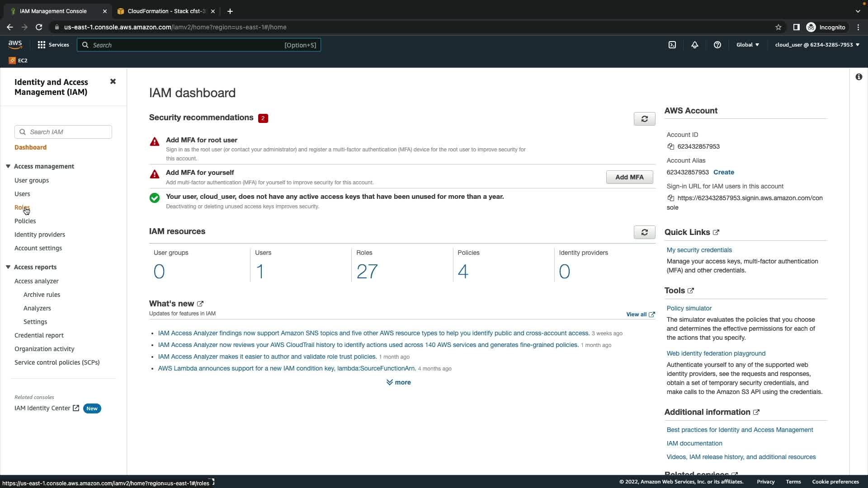This screenshot has height=488, width=868.
Task: Expand more What's new items
Action: click(x=398, y=382)
